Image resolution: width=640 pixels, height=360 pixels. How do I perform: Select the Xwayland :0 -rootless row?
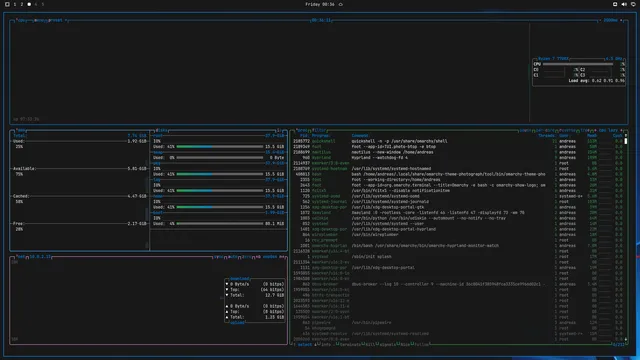tap(458, 213)
